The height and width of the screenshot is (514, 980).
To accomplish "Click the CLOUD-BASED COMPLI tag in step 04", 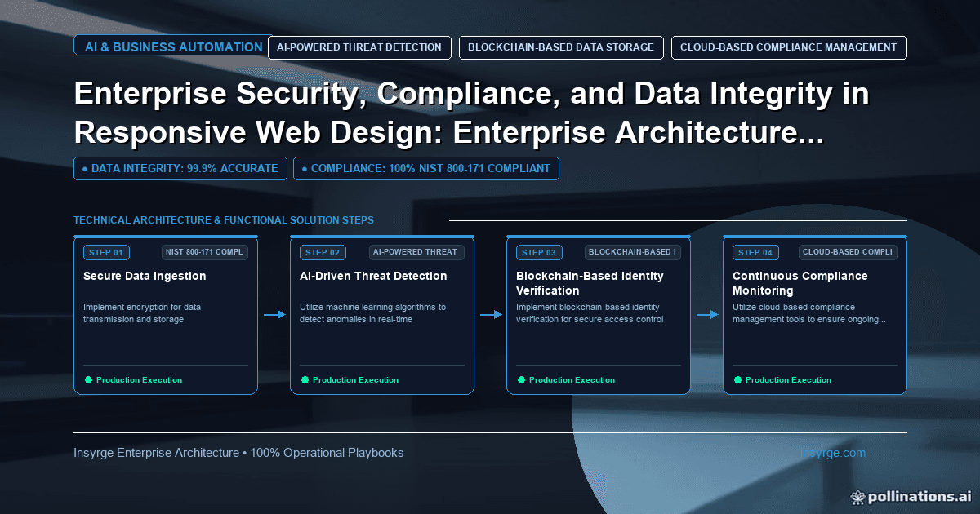I will coord(849,252).
